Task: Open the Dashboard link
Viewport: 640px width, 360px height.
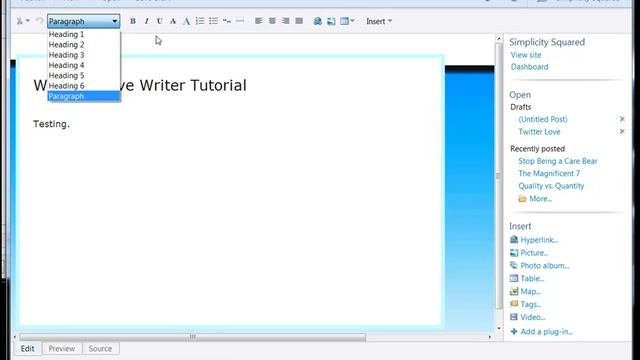Action: (529, 67)
